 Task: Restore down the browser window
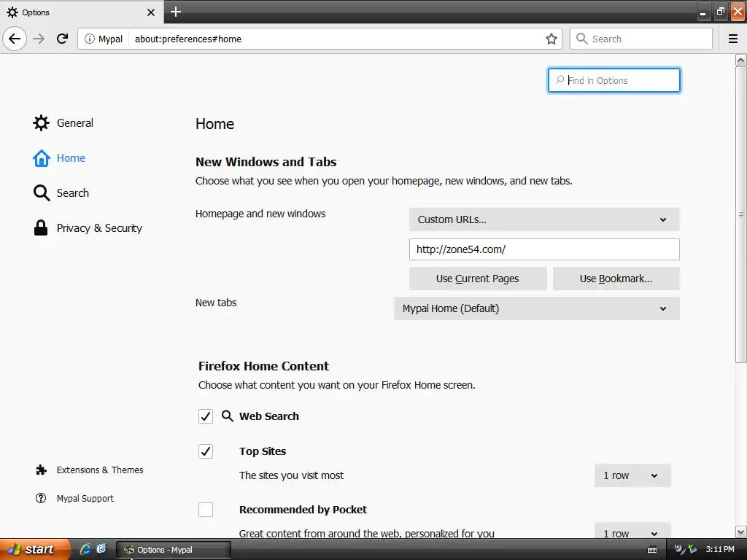point(720,12)
